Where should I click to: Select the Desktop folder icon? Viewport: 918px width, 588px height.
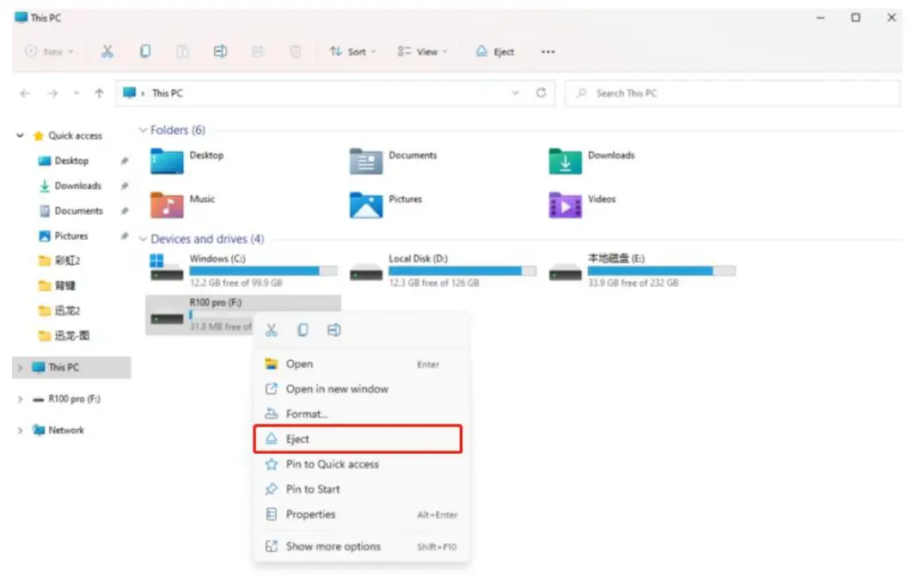click(167, 161)
